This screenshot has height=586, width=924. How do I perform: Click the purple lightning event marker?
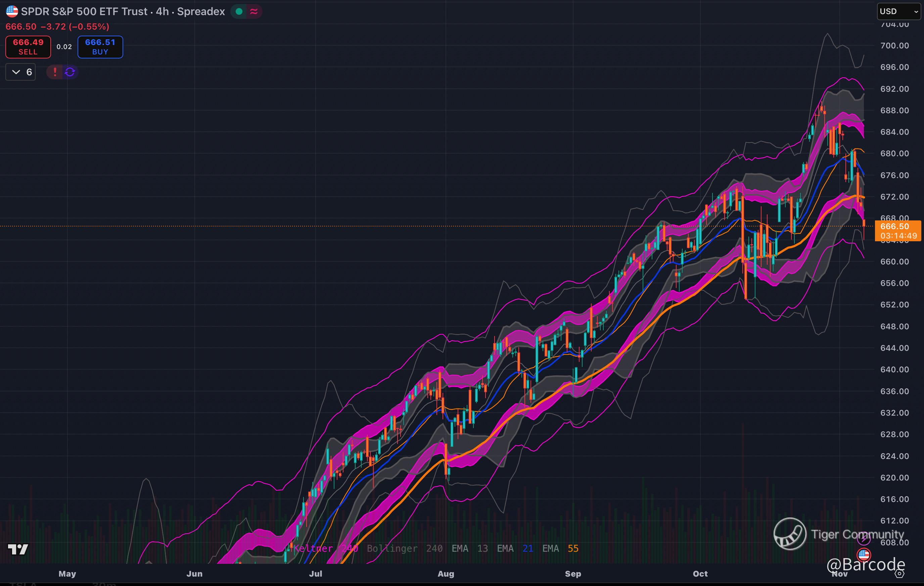tap(863, 539)
